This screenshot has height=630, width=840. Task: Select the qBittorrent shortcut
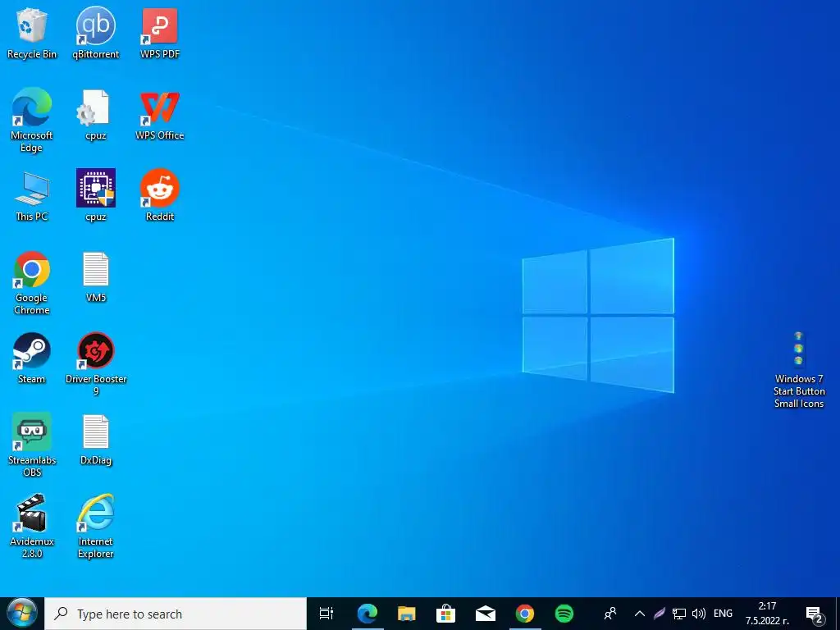click(96, 33)
